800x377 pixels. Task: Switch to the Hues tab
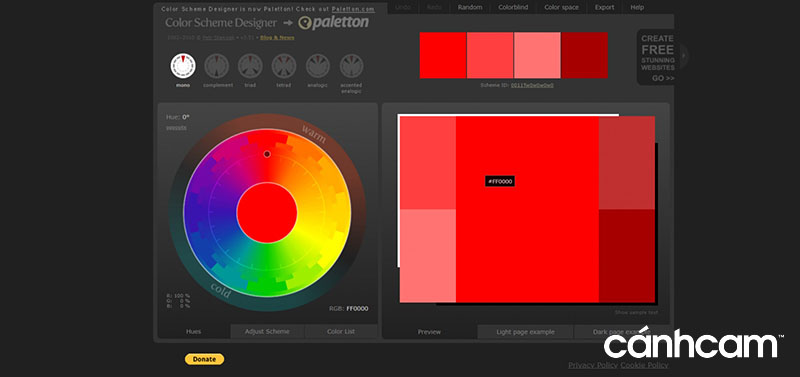193,332
